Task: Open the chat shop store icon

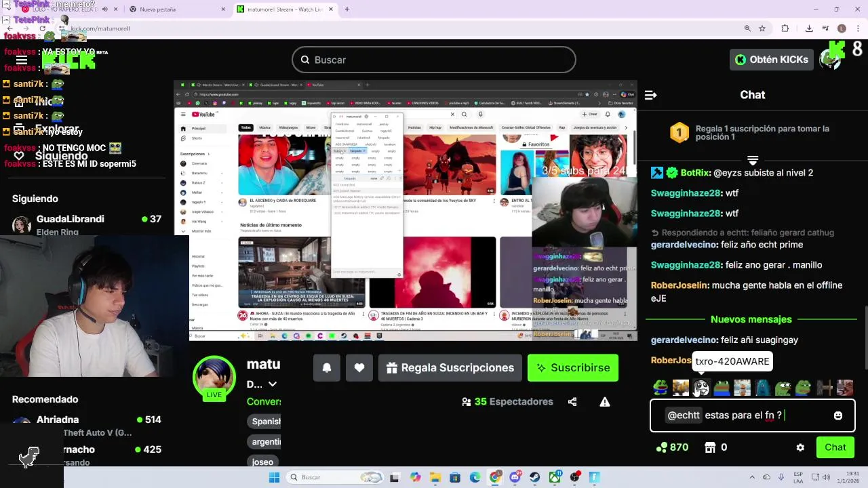Action: (711, 447)
